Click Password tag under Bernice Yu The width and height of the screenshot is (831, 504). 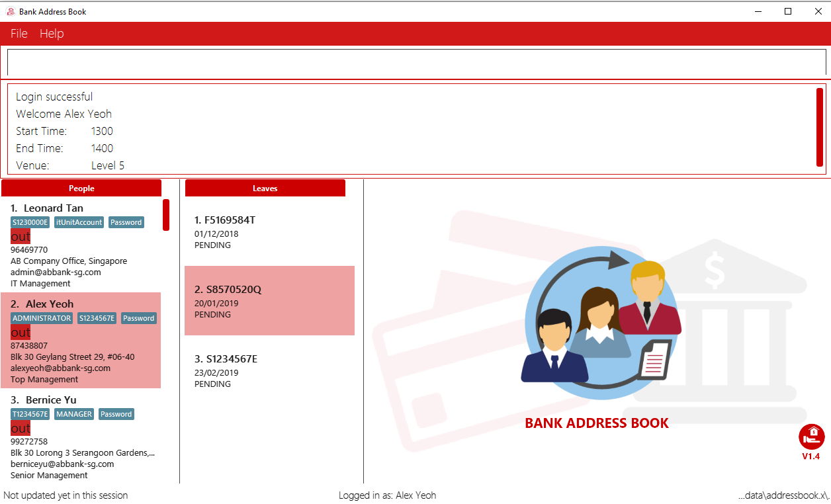click(116, 414)
